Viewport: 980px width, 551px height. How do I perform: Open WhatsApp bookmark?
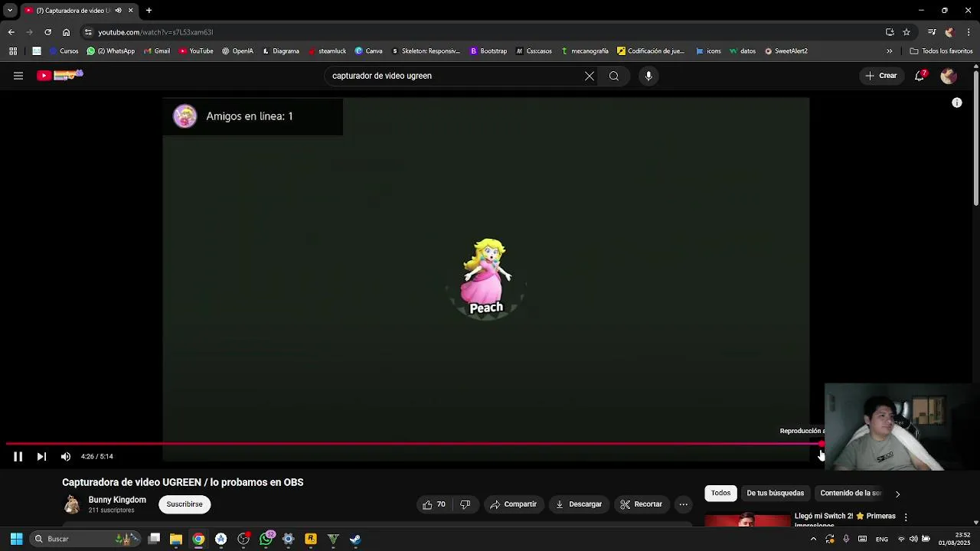tap(111, 51)
